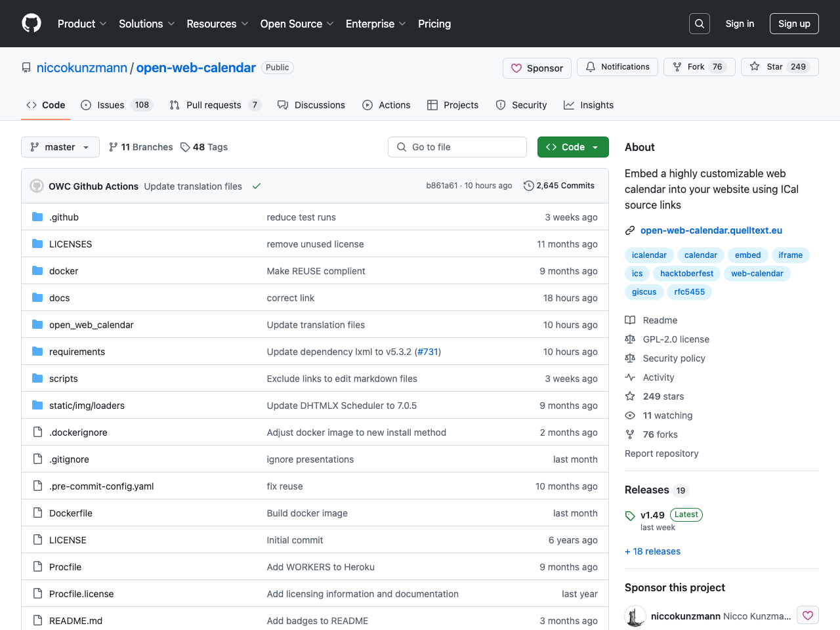The width and height of the screenshot is (840, 630).
Task: Open the GitHub home logo
Action: click(31, 24)
